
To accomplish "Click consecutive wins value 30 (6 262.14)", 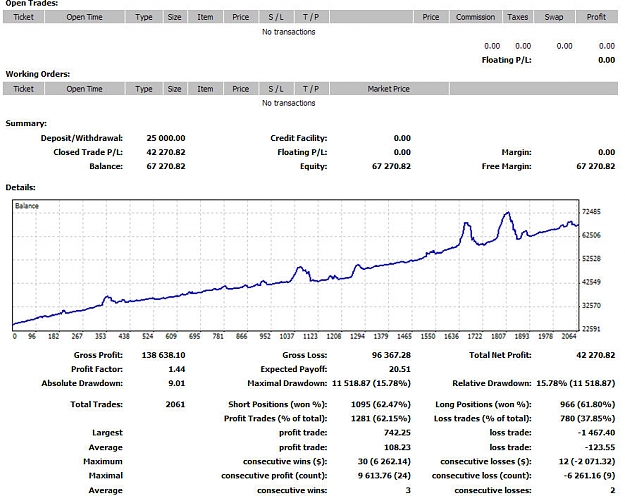I will (384, 462).
